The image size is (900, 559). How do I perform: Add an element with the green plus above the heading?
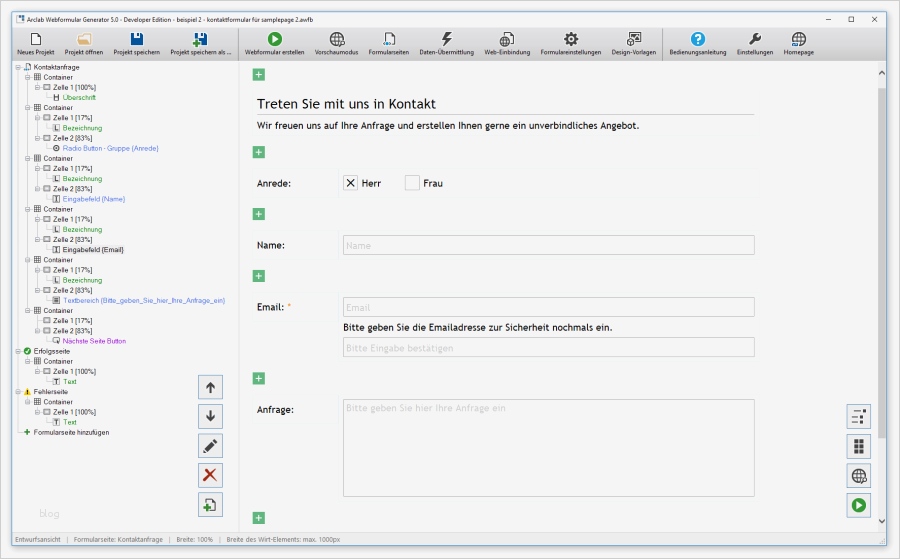pos(259,75)
